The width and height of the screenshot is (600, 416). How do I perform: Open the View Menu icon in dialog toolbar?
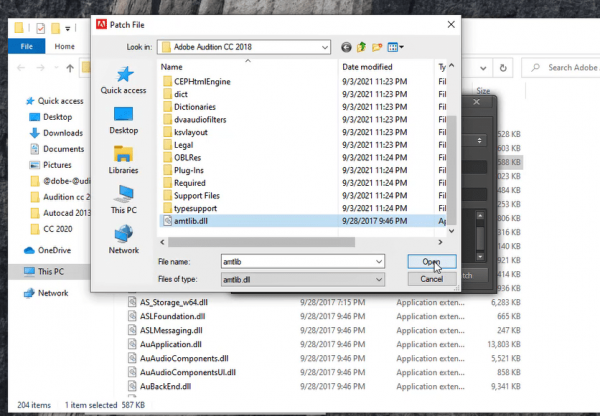coord(395,46)
